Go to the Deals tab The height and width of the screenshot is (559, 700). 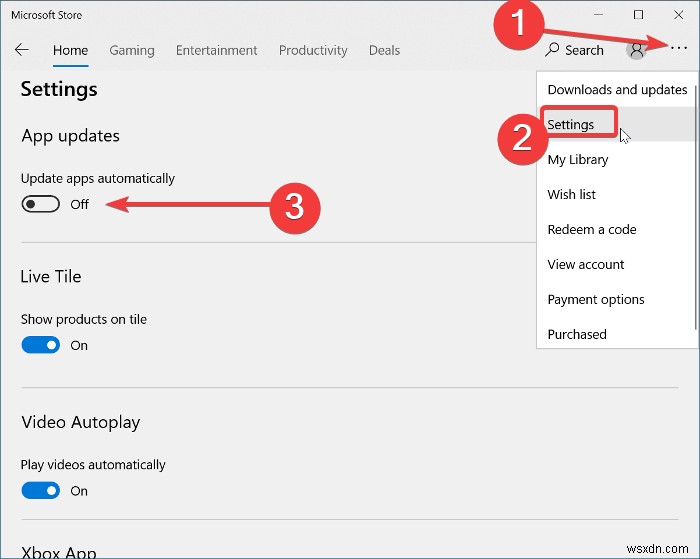tap(384, 50)
